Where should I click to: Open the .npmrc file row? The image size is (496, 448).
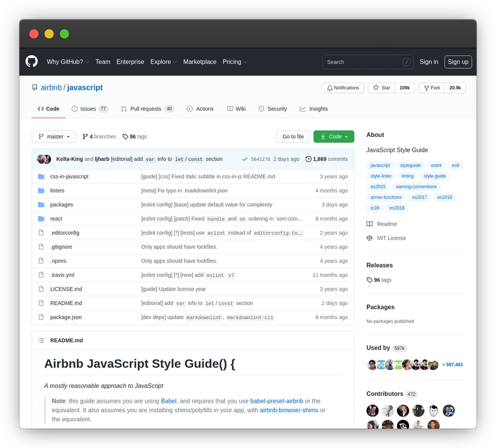coord(193,261)
